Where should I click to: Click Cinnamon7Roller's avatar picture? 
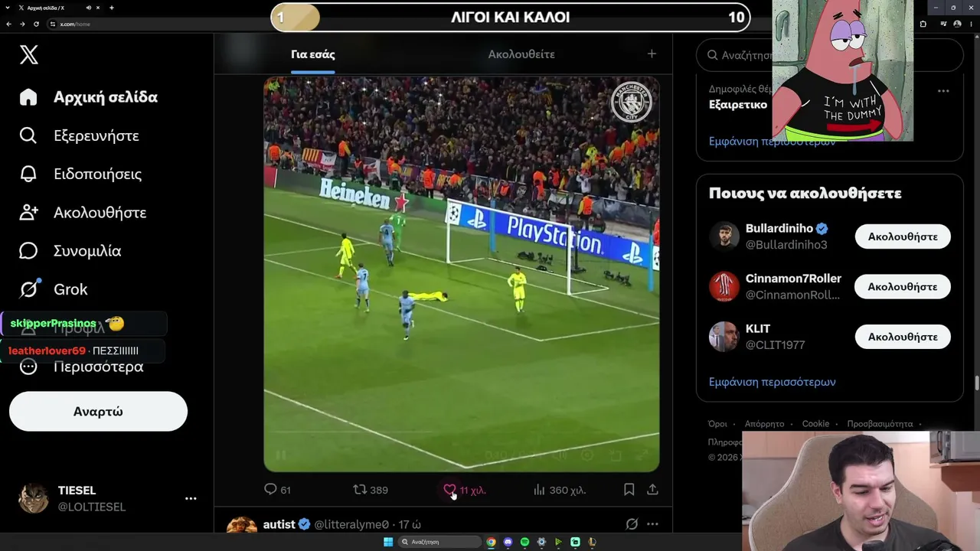724,286
